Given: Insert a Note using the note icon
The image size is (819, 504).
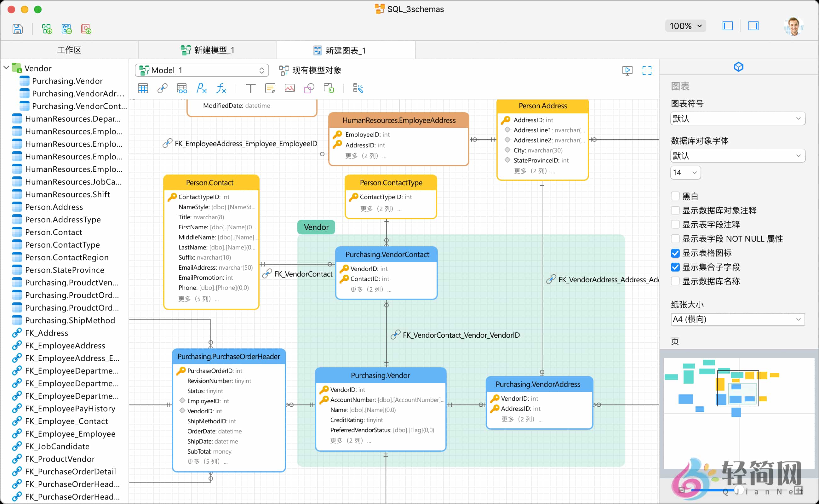Looking at the screenshot, I should pos(270,88).
